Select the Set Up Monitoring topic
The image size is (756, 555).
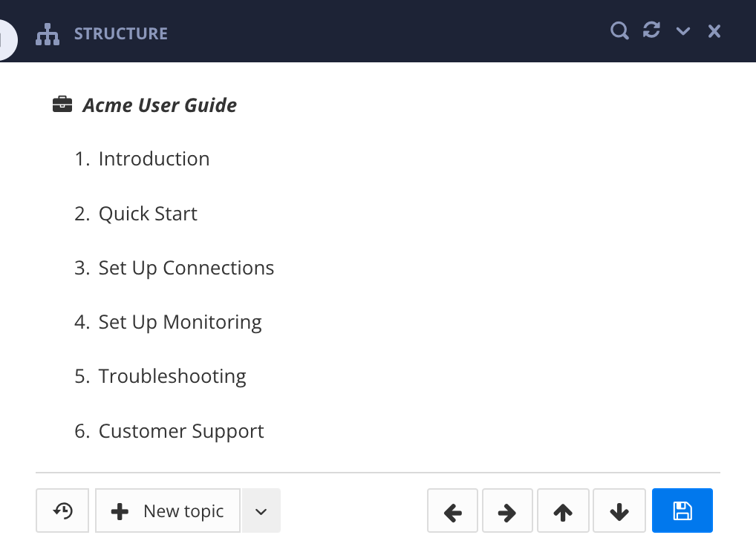click(x=180, y=322)
